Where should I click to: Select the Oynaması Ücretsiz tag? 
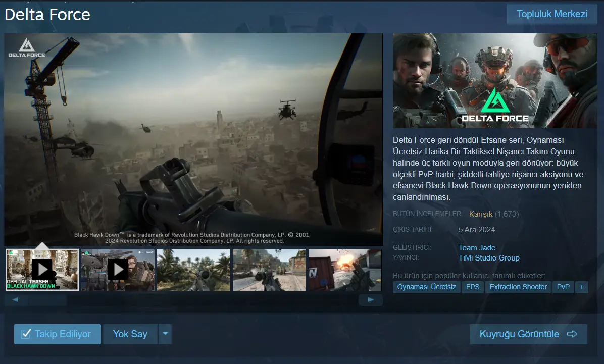pyautogui.click(x=426, y=287)
